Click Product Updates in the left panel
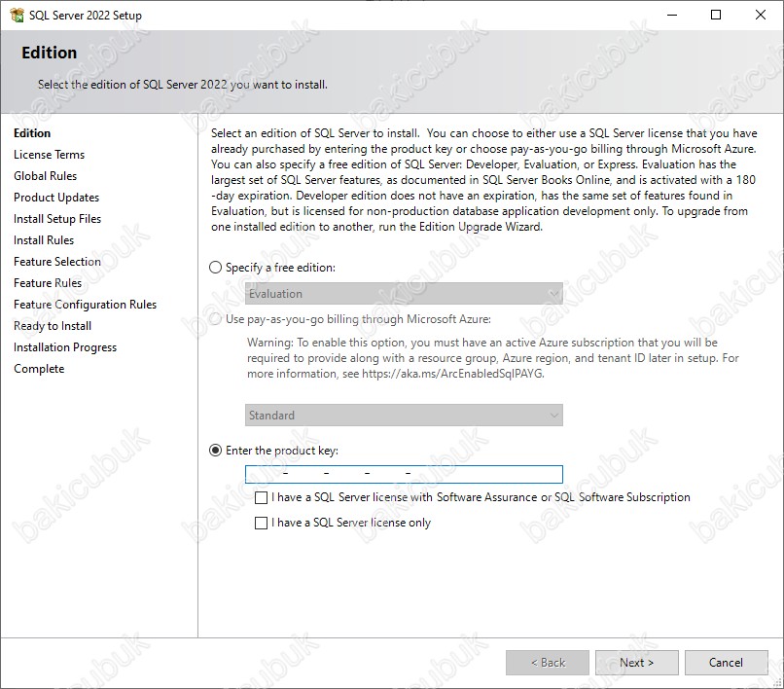This screenshot has height=689, width=784. click(x=56, y=198)
